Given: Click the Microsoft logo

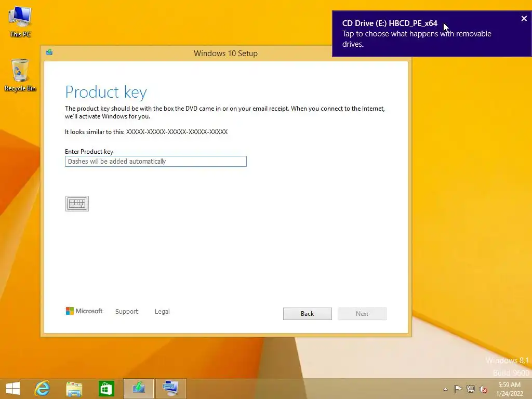Looking at the screenshot, I should pyautogui.click(x=84, y=311).
